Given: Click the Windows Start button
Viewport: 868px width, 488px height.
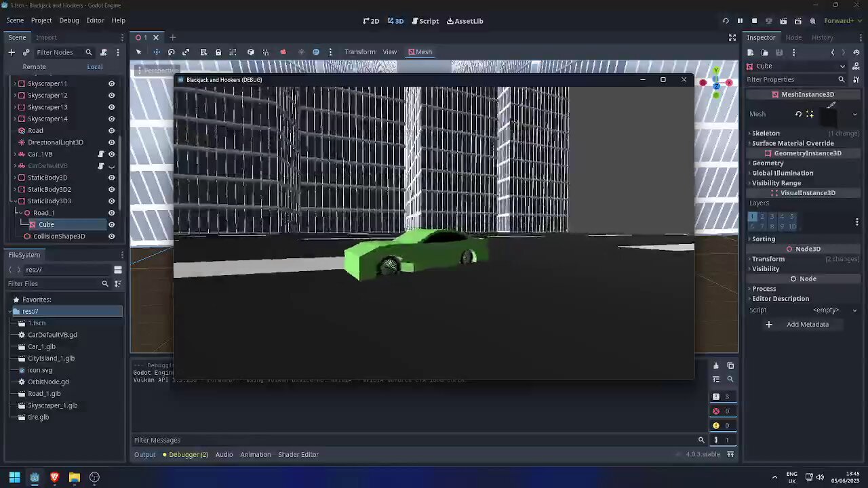Looking at the screenshot, I should 14,477.
